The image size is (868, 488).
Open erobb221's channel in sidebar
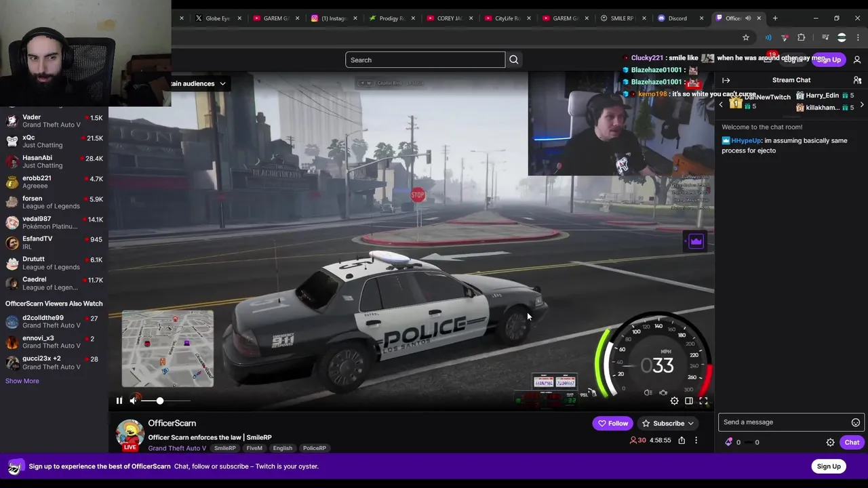[x=54, y=182]
